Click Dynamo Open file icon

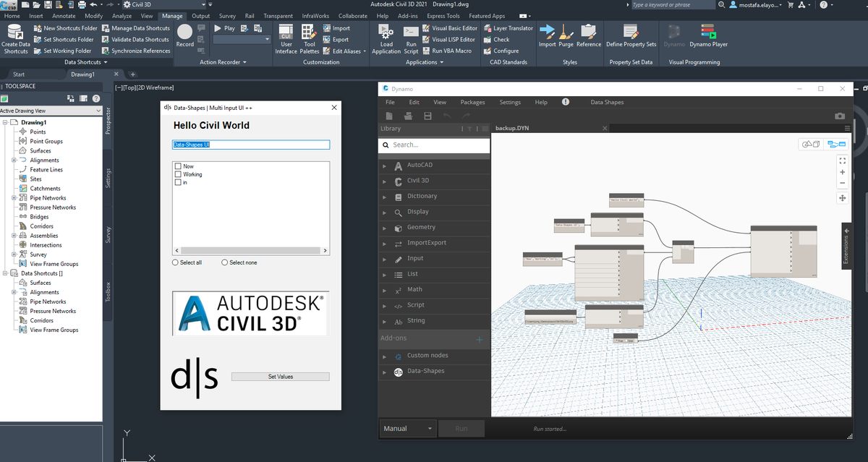pos(409,116)
